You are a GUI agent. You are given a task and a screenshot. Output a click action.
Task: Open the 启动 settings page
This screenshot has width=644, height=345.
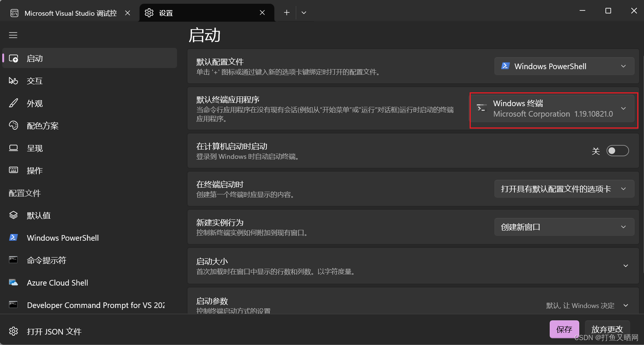point(89,58)
